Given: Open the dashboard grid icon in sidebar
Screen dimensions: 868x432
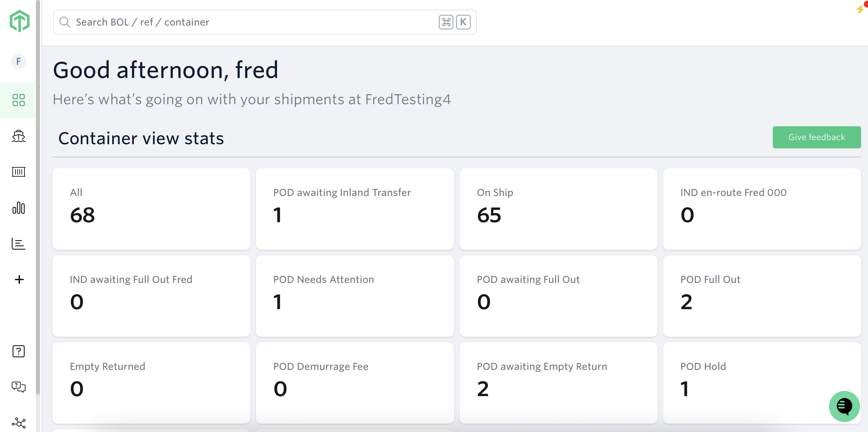Looking at the screenshot, I should click(19, 100).
